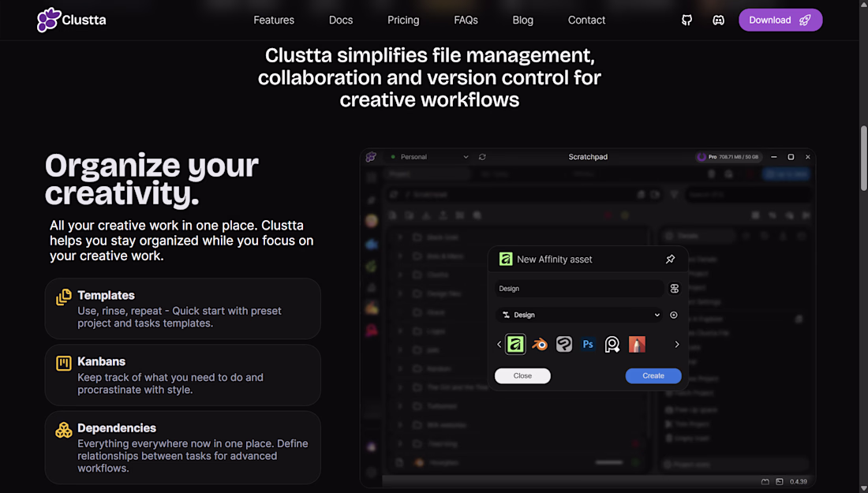Click the Templates feature card title
The width and height of the screenshot is (868, 493).
pos(106,296)
